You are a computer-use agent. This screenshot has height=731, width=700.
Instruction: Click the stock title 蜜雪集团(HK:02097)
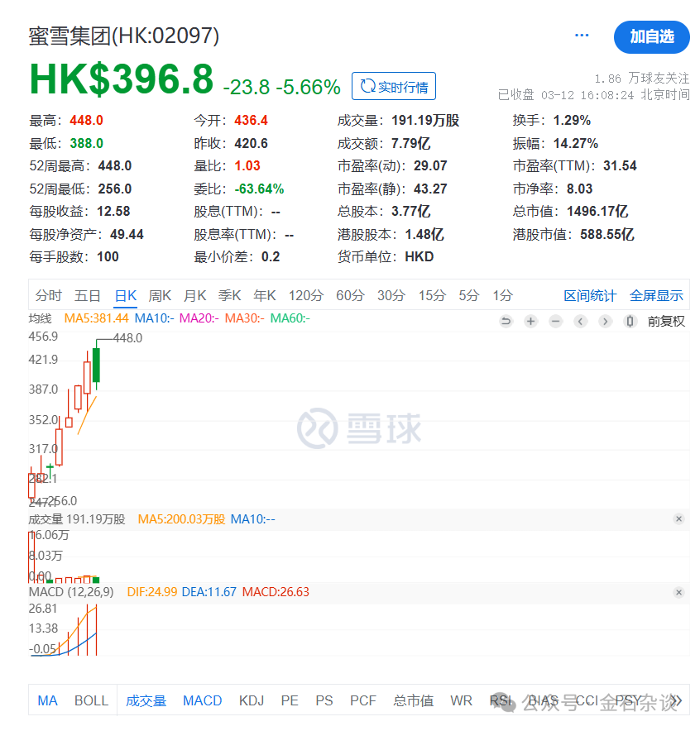point(123,36)
